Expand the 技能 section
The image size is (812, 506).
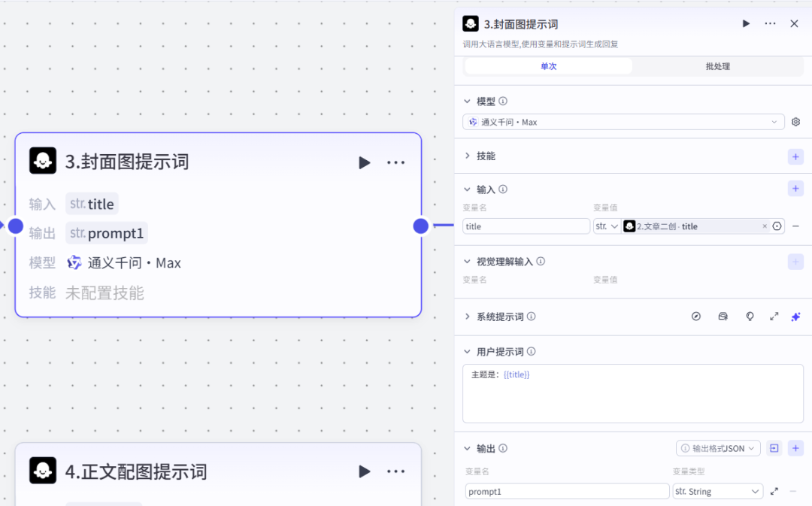coord(468,156)
